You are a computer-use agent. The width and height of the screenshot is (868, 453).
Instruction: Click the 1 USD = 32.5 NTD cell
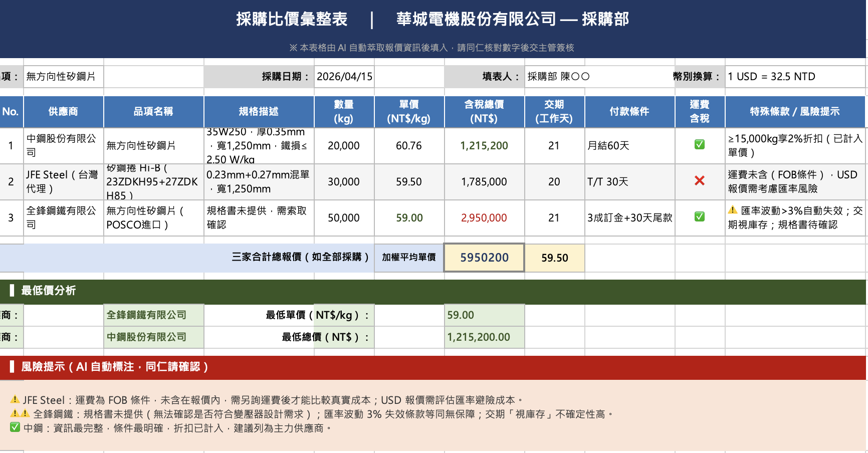coord(795,77)
